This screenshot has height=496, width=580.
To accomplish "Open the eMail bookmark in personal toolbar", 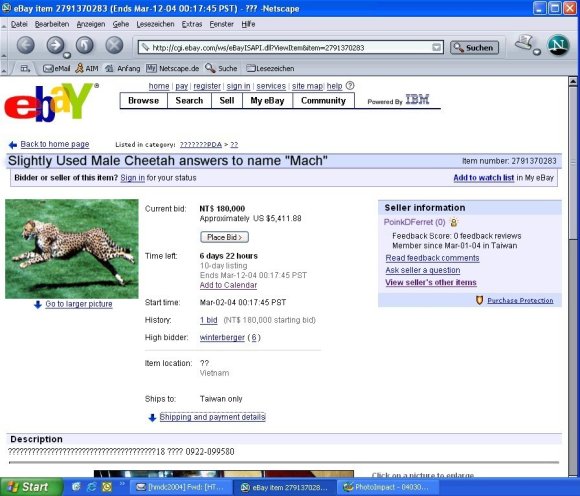I will point(57,68).
